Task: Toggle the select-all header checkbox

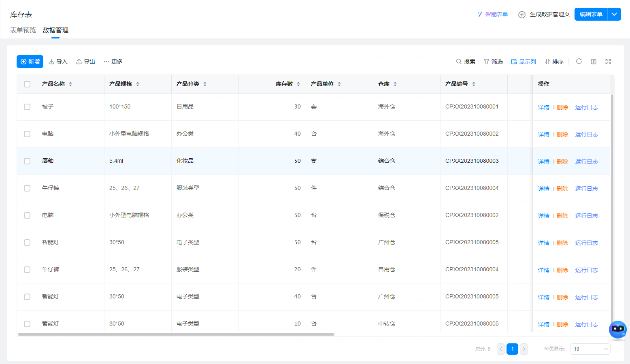Action: click(x=27, y=84)
